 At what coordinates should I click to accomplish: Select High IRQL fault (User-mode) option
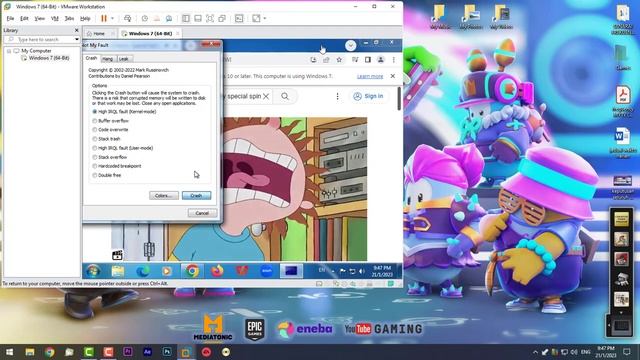point(122,148)
